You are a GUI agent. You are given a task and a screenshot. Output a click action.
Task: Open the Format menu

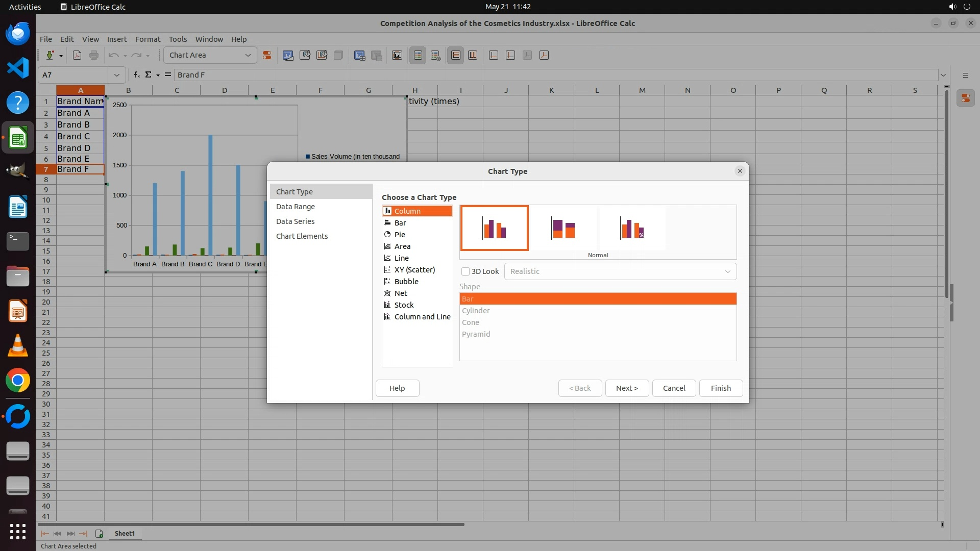click(148, 39)
